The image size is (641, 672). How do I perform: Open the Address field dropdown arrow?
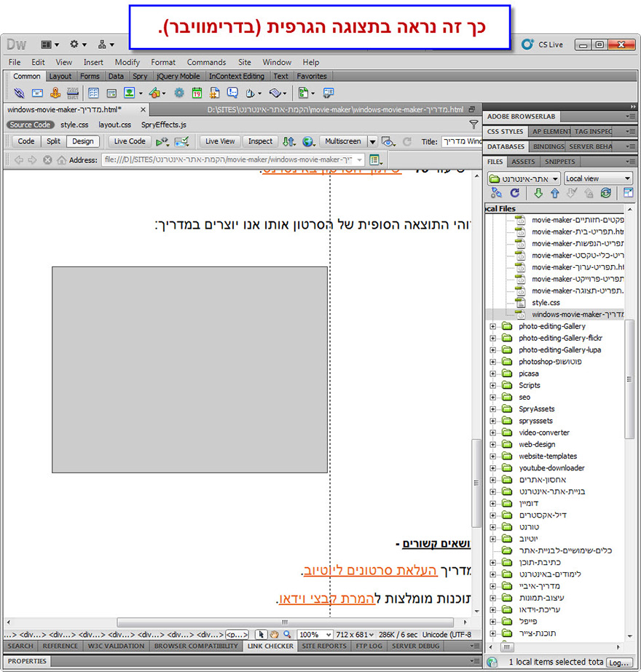pyautogui.click(x=359, y=160)
